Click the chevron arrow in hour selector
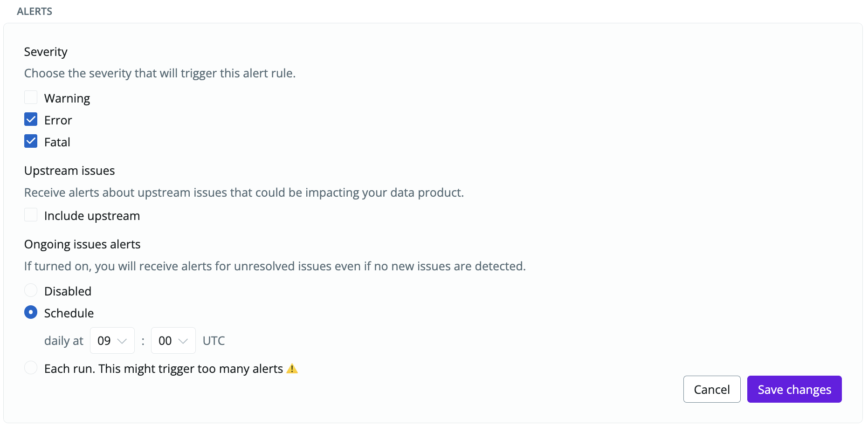The height and width of the screenshot is (426, 868). pyautogui.click(x=122, y=341)
